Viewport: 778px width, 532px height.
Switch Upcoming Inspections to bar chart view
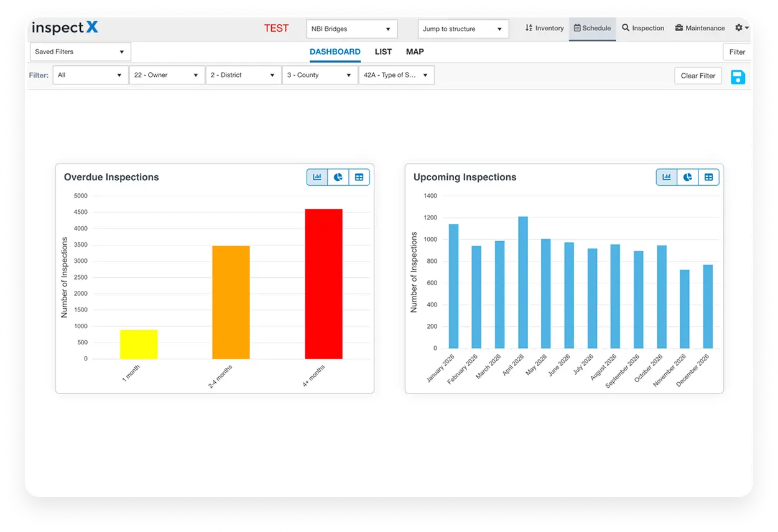666,177
